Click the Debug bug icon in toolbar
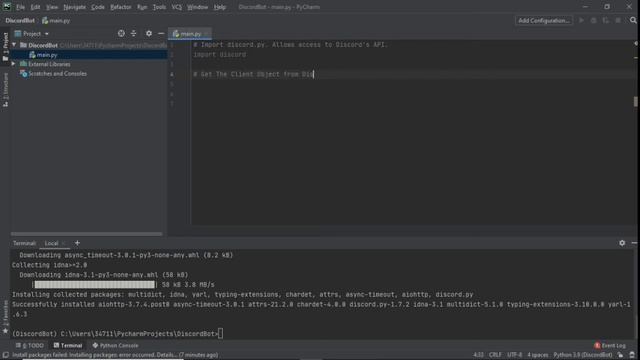The width and height of the screenshot is (640, 360). point(593,20)
